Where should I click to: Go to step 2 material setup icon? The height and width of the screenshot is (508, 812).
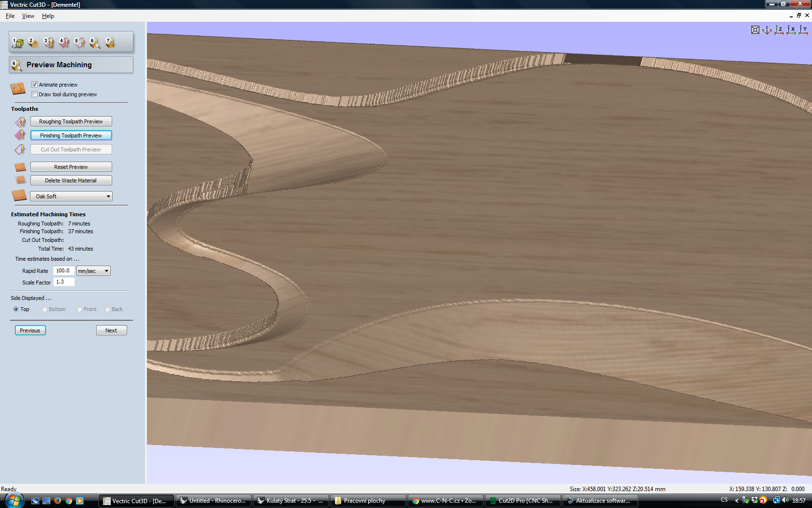(x=33, y=43)
